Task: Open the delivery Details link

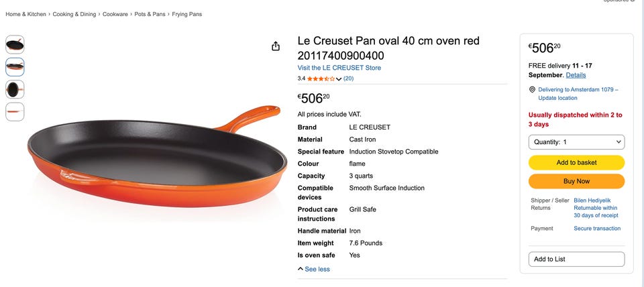Action: tap(576, 75)
